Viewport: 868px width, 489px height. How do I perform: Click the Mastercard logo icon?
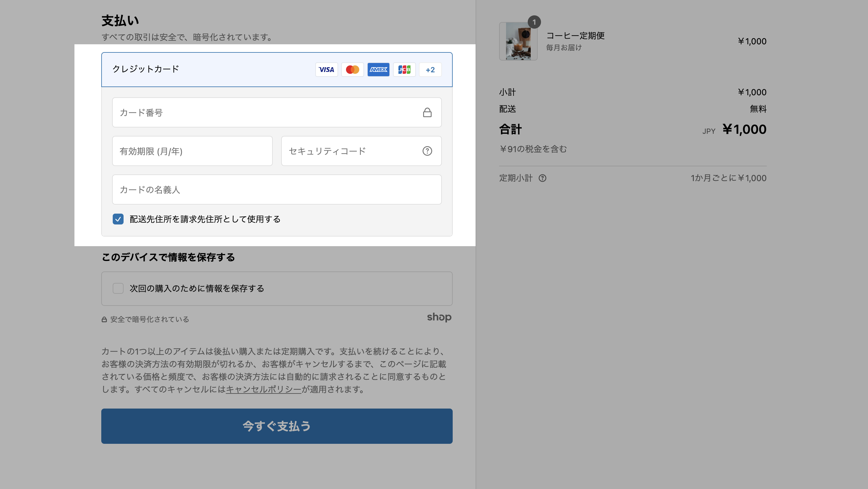coord(352,70)
